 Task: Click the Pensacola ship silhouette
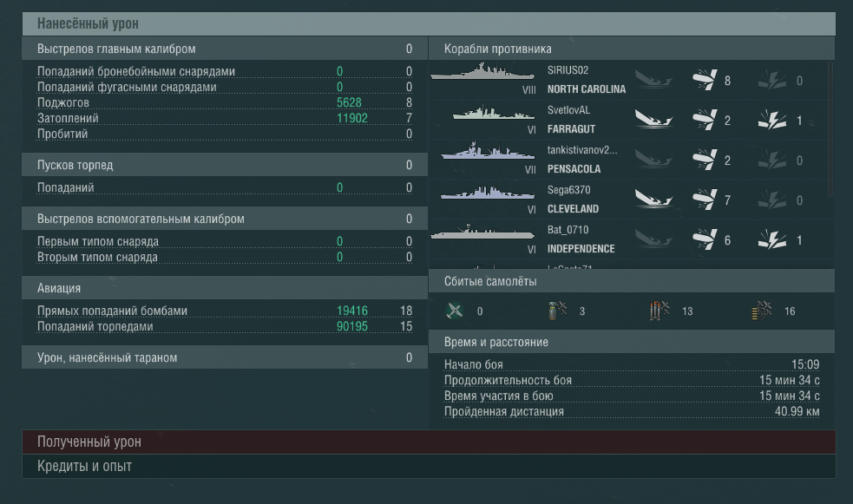tap(488, 151)
